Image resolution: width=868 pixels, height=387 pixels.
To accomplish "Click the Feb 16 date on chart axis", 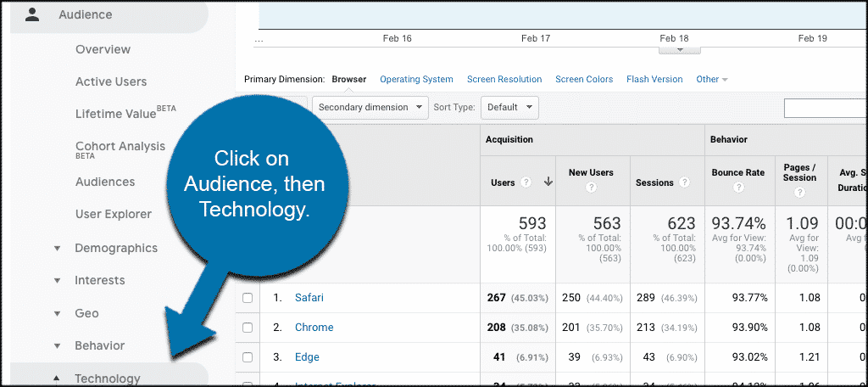I will point(397,38).
